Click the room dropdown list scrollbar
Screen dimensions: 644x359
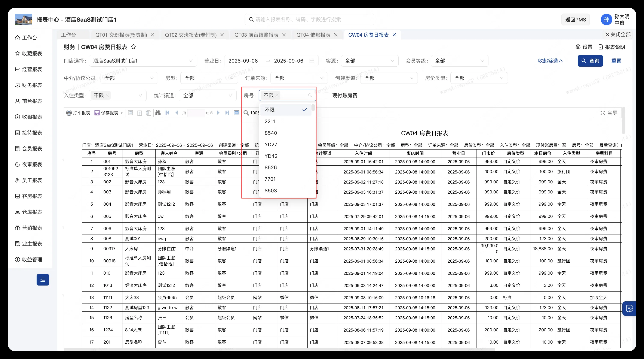click(313, 108)
